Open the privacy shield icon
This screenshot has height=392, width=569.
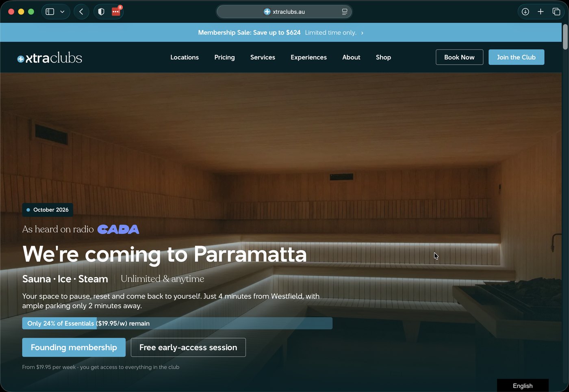(x=101, y=12)
